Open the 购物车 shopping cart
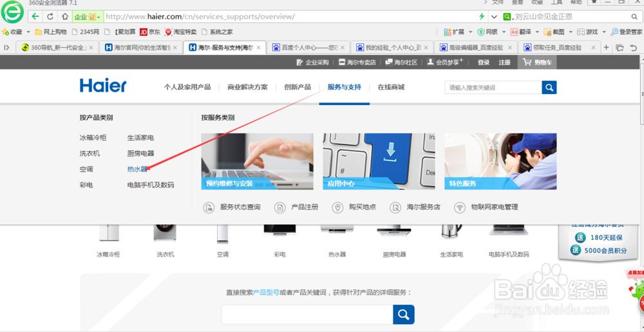Viewport: 644px width, 332px height. [x=537, y=63]
